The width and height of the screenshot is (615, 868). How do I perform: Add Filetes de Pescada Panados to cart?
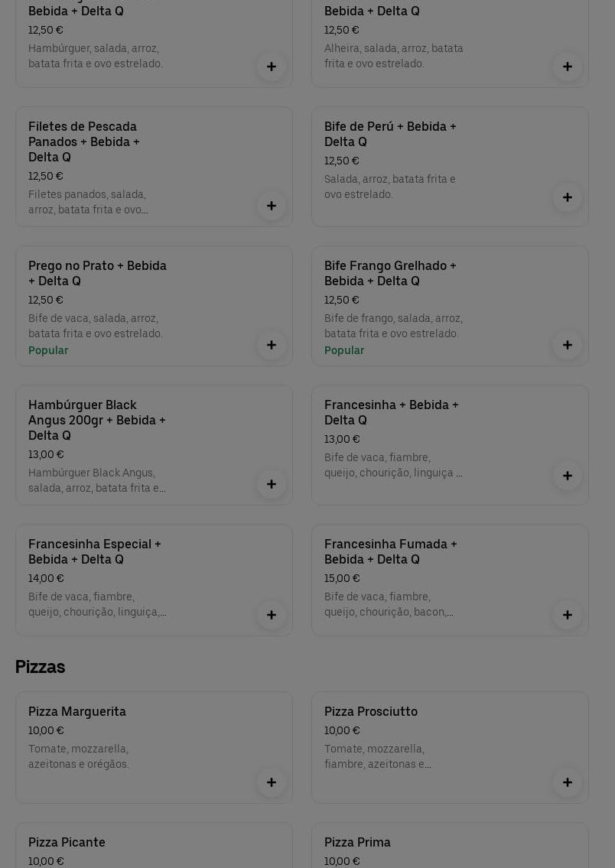(272, 206)
